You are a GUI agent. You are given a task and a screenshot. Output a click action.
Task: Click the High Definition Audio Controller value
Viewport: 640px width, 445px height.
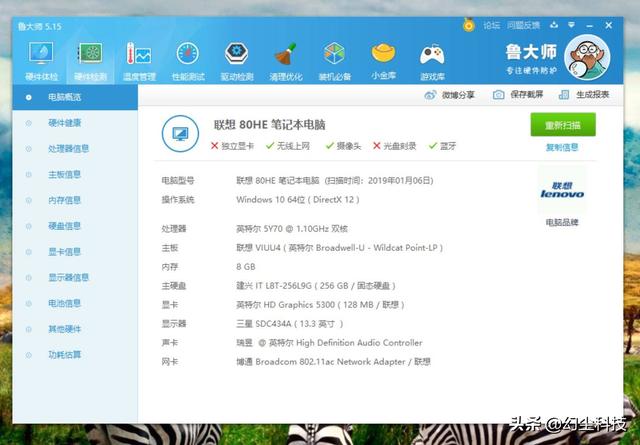coord(329,343)
